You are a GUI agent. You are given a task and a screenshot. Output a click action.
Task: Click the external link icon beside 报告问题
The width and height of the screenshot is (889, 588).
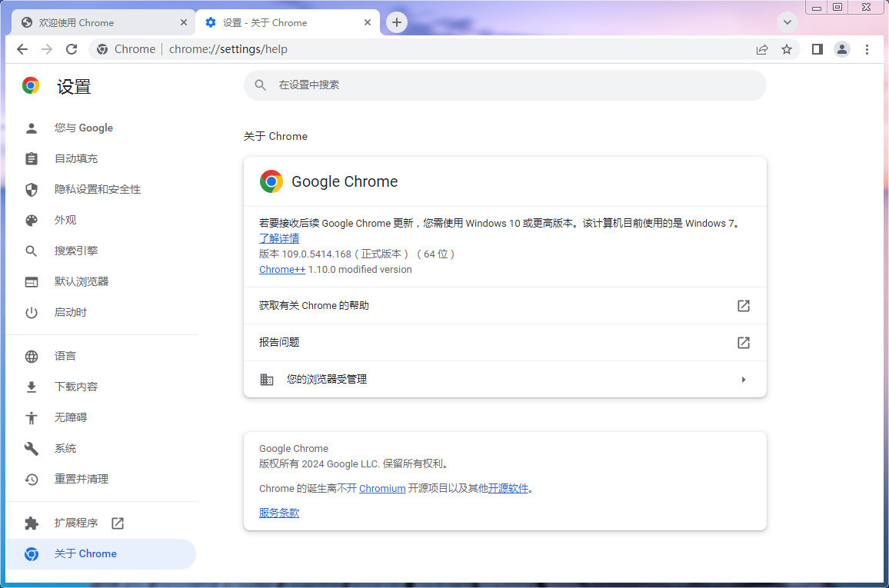743,342
